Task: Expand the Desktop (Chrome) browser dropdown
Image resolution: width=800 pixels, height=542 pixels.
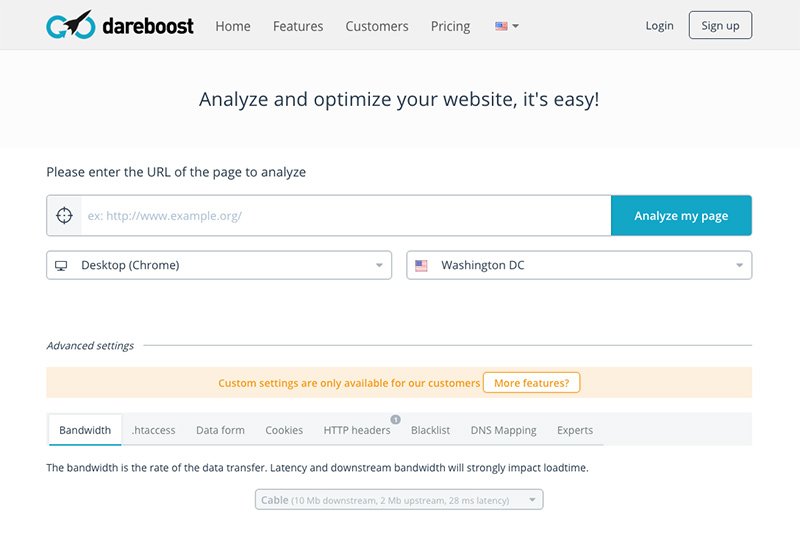Action: point(219,265)
